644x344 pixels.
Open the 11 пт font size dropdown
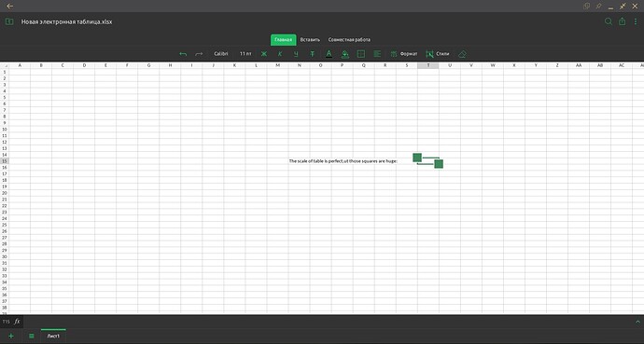[245, 54]
